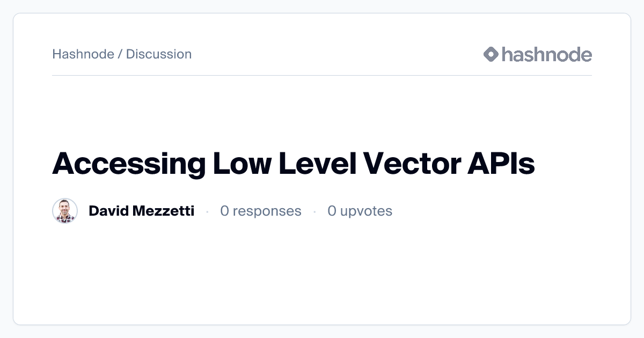
Task: Open the "Hashnode" breadcrumb link
Action: tap(83, 54)
